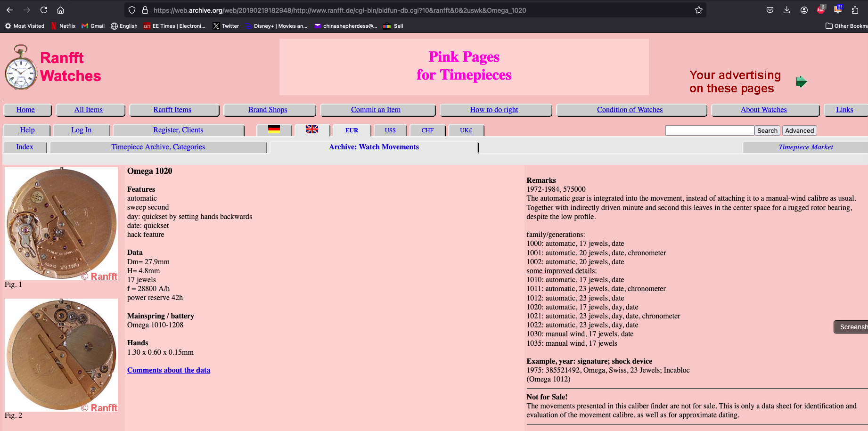This screenshot has width=868, height=431.
Task: Follow the Comments about the data link
Action: coord(169,370)
